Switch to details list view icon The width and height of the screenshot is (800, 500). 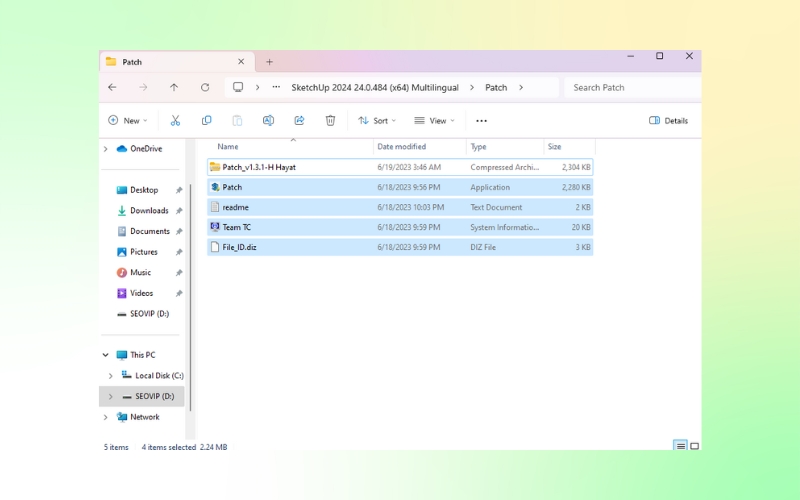[x=680, y=446]
